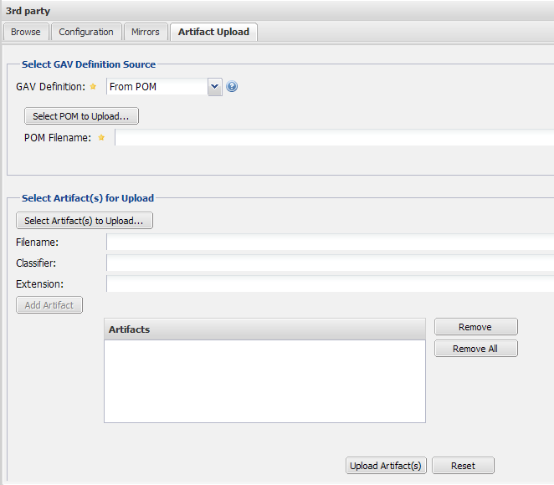
Task: Switch to the Browse tab
Action: [25, 32]
